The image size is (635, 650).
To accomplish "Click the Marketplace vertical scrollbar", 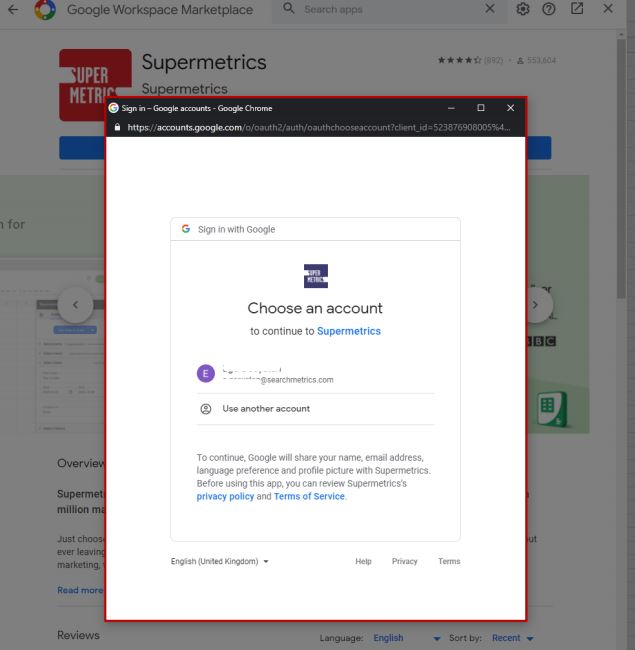I will 621,168.
